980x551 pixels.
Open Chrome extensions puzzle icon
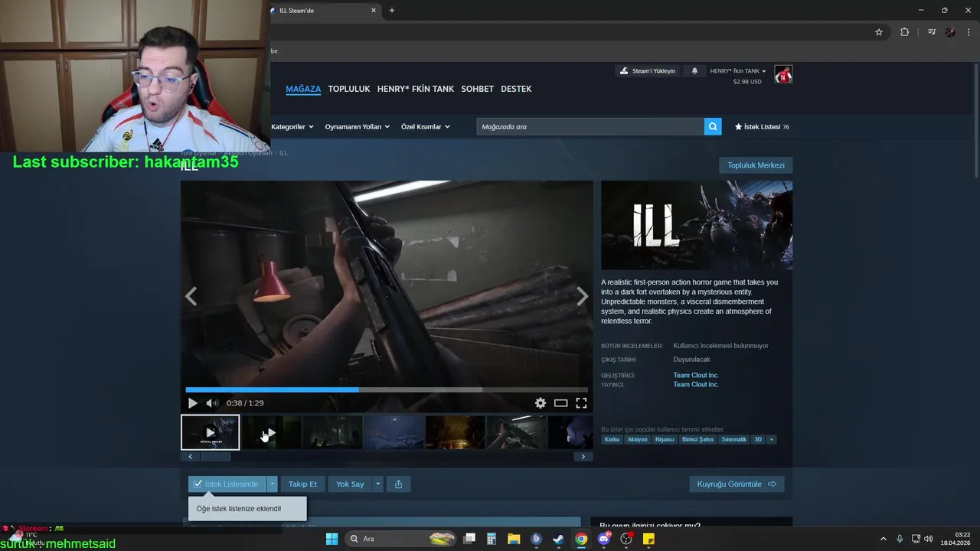point(904,32)
